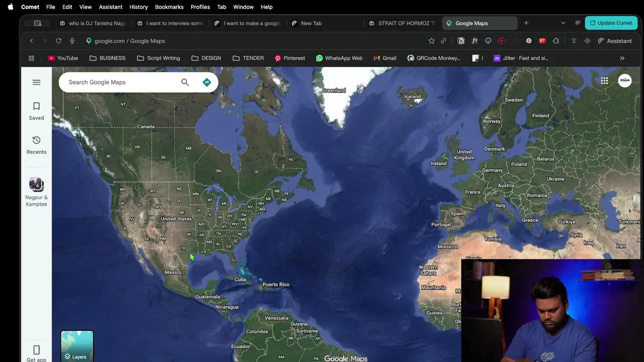Expand the TENDER bookmarks folder

click(x=248, y=58)
